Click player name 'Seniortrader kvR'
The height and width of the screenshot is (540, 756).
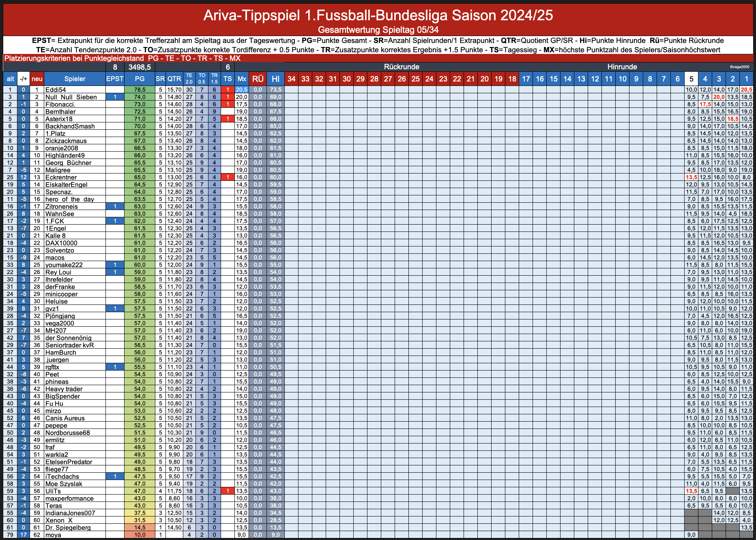click(x=69, y=345)
